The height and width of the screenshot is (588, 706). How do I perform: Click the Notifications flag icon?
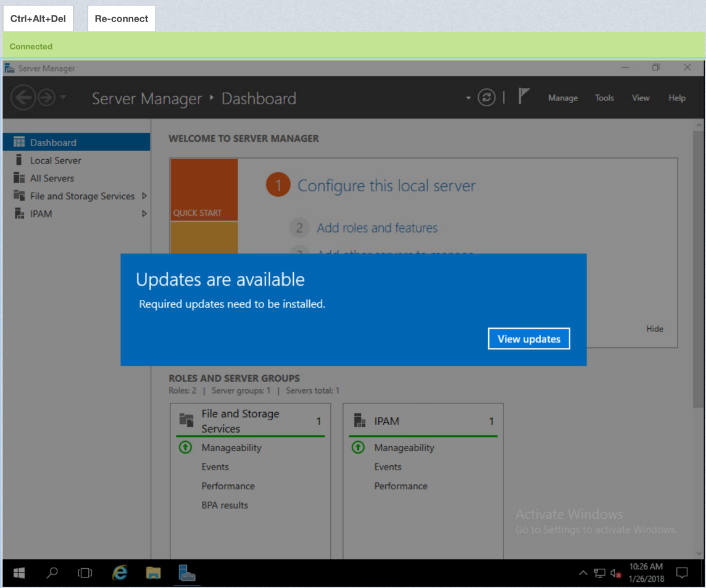point(523,96)
